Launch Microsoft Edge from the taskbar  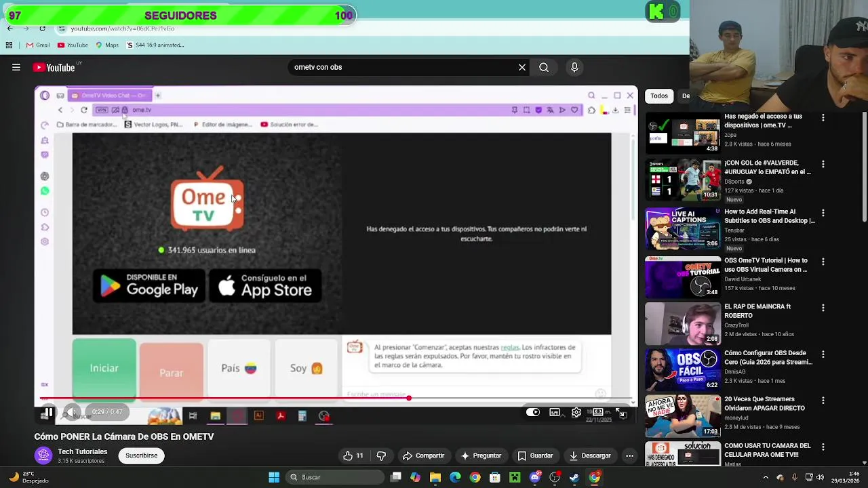(x=455, y=477)
